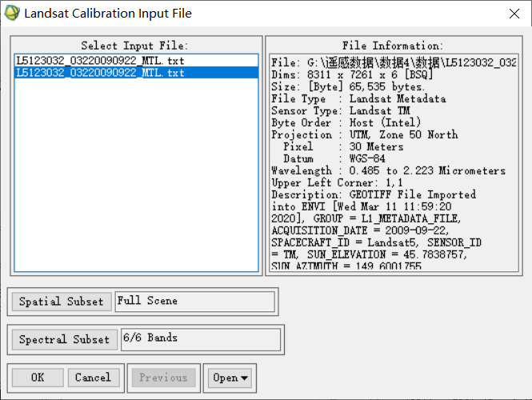
Task: Click the Pixel: 30 Meters line
Action: tap(343, 146)
